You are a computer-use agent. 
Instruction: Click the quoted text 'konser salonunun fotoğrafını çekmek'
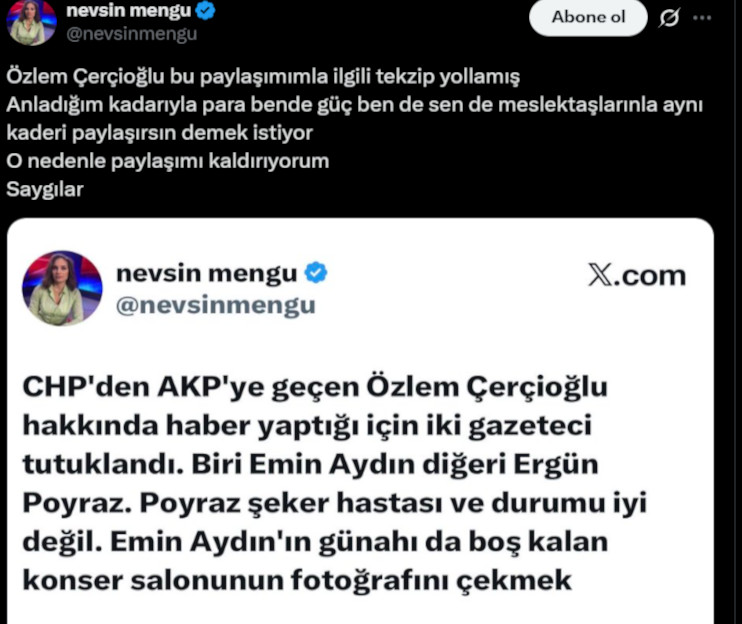pyautogui.click(x=296, y=579)
